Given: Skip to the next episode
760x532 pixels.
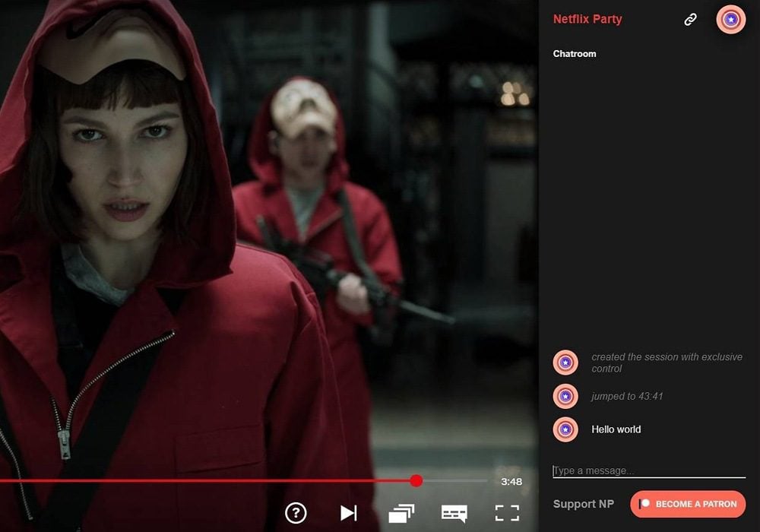Looking at the screenshot, I should pyautogui.click(x=349, y=512).
